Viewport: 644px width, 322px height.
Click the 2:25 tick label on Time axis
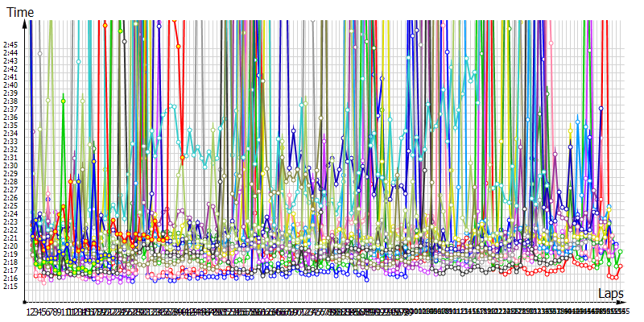coord(10,206)
